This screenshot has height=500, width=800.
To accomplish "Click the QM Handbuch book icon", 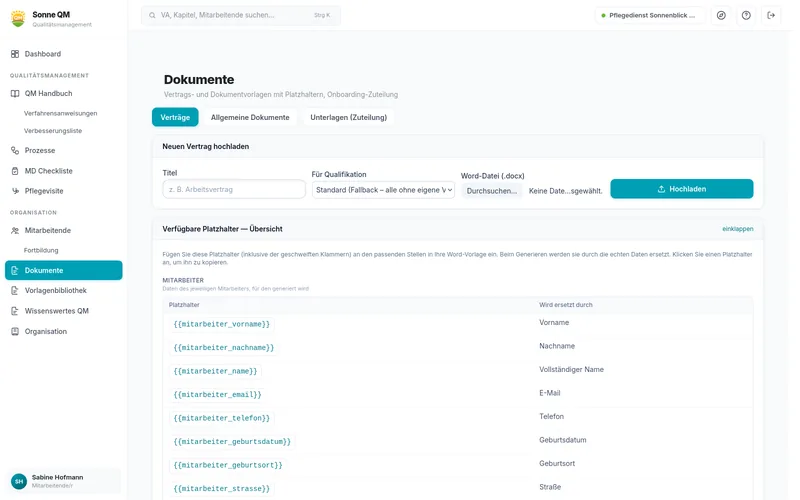I will [15, 94].
